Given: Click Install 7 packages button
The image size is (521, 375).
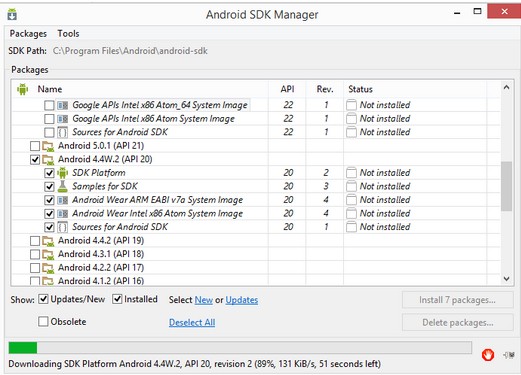Looking at the screenshot, I should [457, 300].
